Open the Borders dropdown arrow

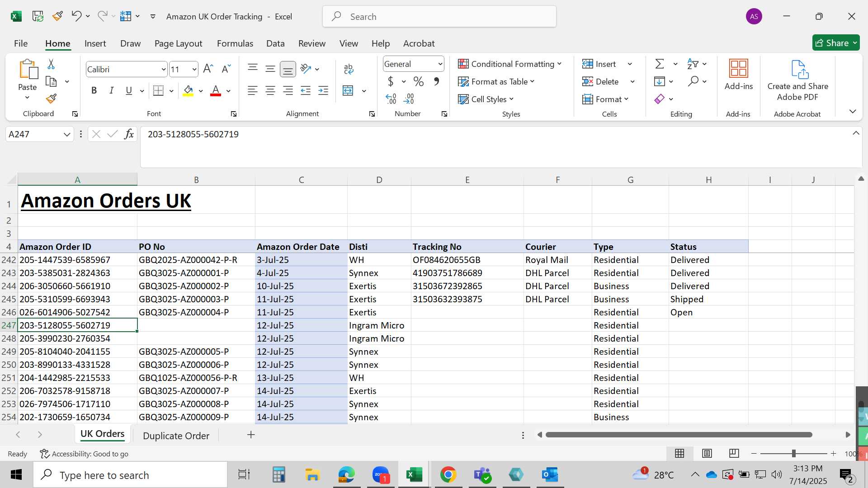pos(171,91)
